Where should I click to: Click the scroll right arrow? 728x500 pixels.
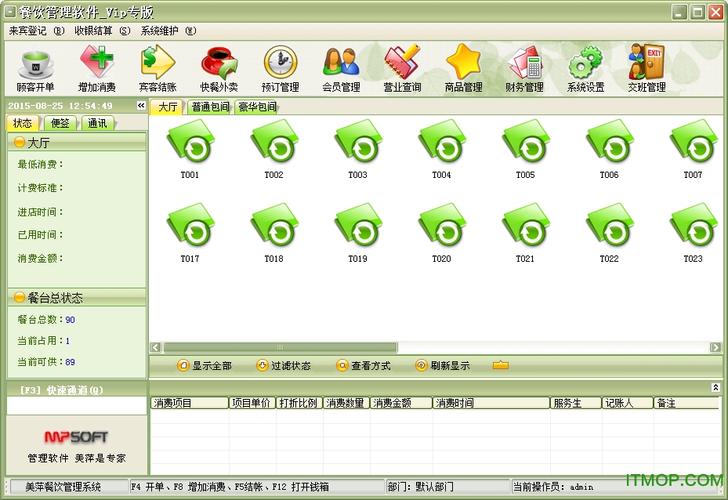click(715, 347)
